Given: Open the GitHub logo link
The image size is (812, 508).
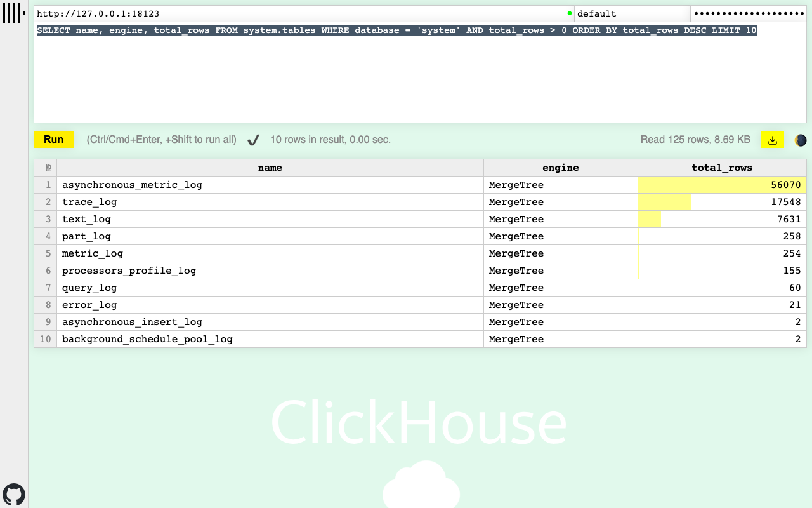Looking at the screenshot, I should coord(14,495).
